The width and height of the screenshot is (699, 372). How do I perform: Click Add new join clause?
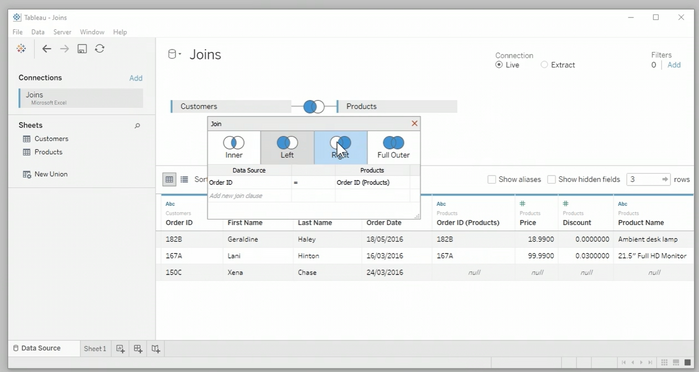(x=236, y=196)
